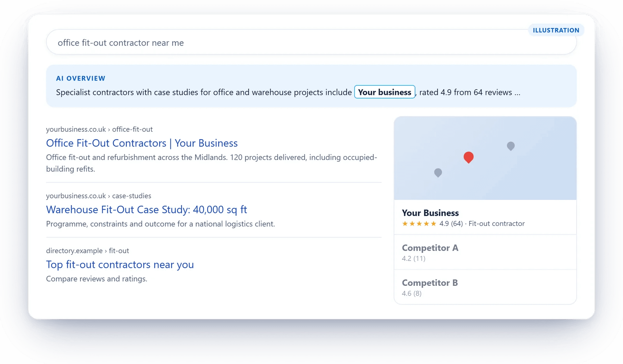This screenshot has width=623, height=364.
Task: Click the upper-right gray map pin
Action: coord(511,146)
